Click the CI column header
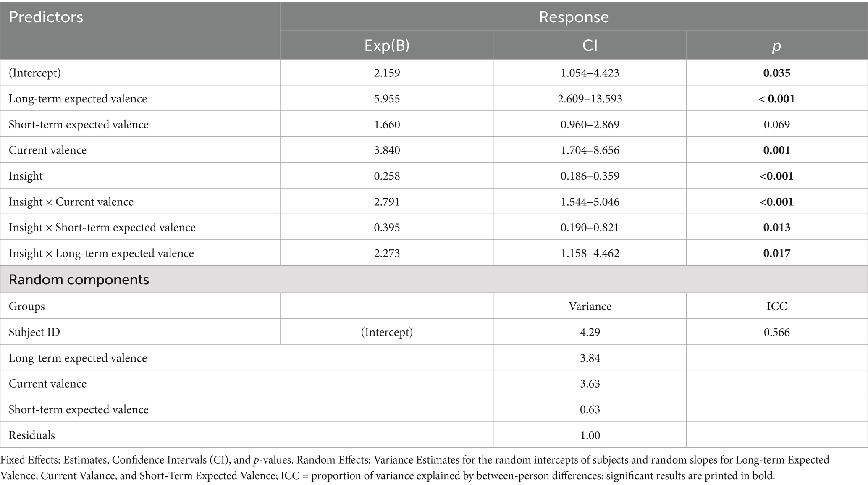 pos(590,45)
